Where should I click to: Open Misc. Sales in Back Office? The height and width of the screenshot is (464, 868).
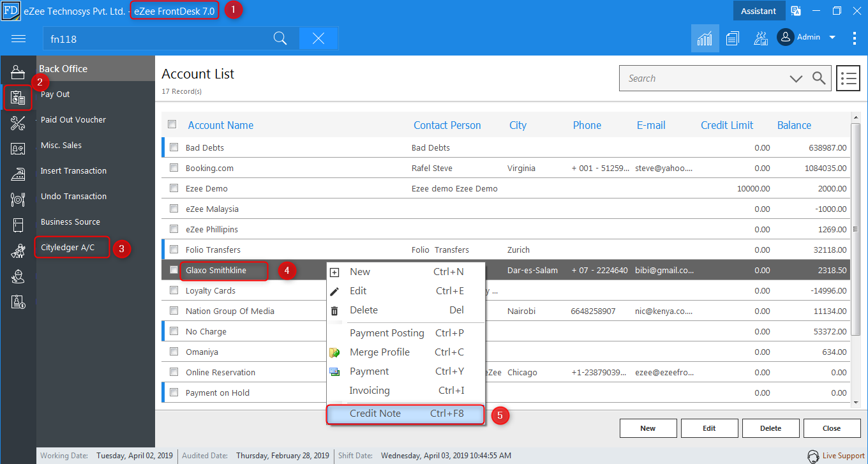click(x=61, y=146)
